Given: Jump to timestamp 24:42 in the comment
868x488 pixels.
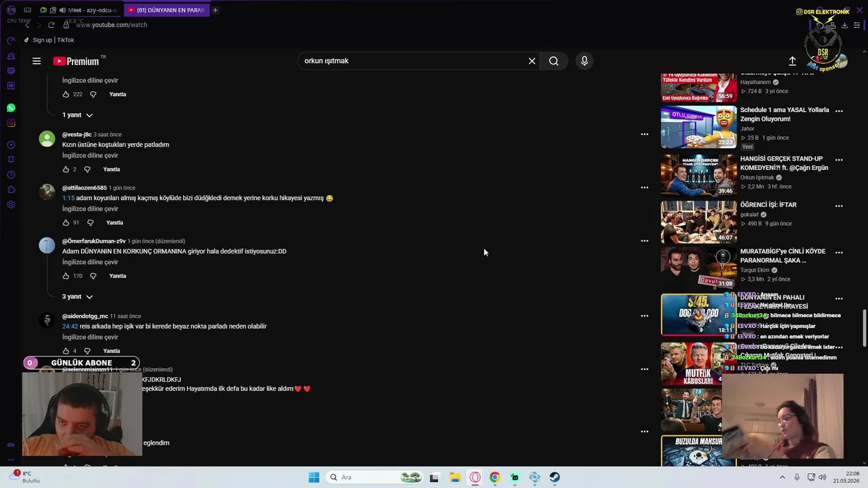Looking at the screenshot, I should [x=70, y=326].
